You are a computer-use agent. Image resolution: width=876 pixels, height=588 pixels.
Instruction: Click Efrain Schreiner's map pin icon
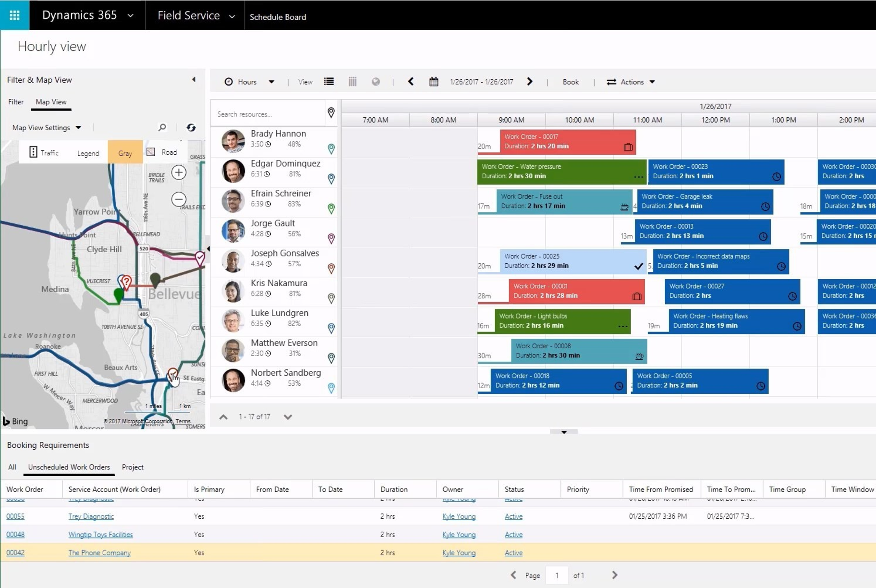point(331,208)
